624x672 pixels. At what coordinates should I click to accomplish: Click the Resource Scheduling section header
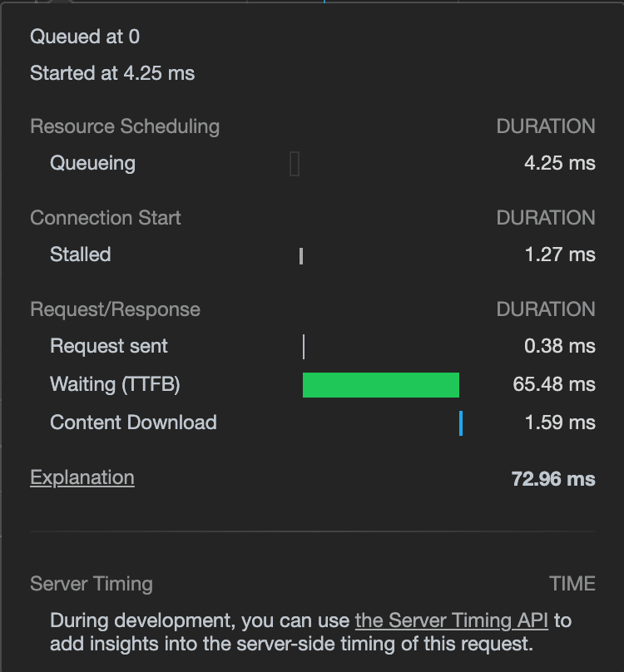(125, 126)
